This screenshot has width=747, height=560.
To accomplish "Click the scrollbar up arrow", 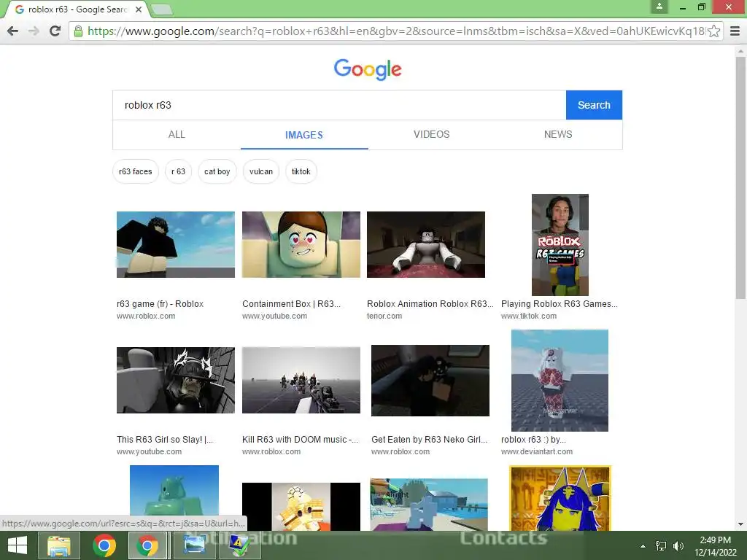I will 740,50.
